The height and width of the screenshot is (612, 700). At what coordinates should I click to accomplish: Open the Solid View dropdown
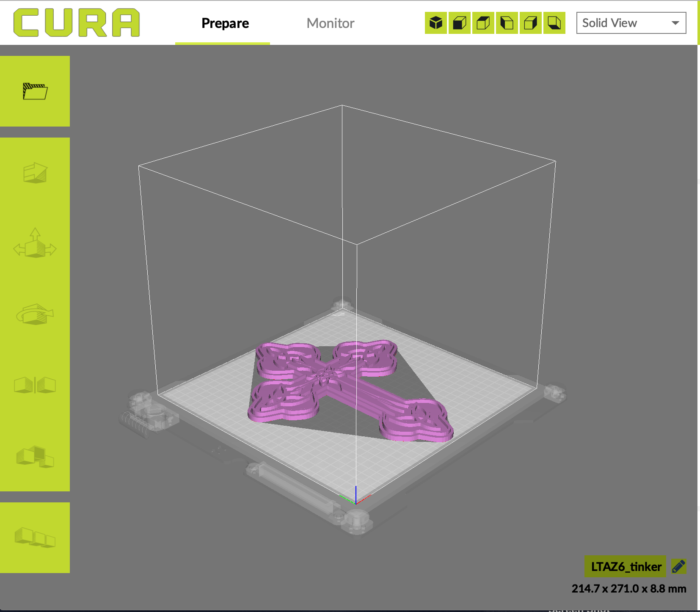point(631,23)
